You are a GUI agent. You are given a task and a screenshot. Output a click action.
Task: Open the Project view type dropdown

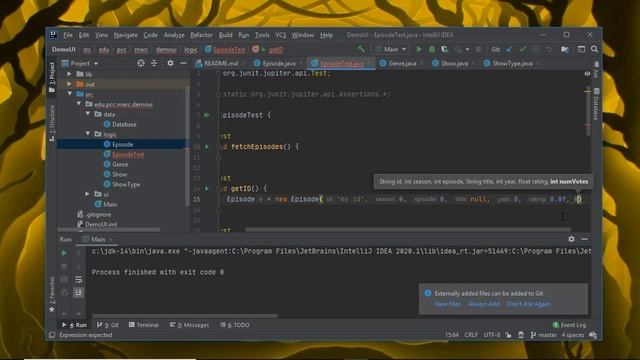coord(80,63)
